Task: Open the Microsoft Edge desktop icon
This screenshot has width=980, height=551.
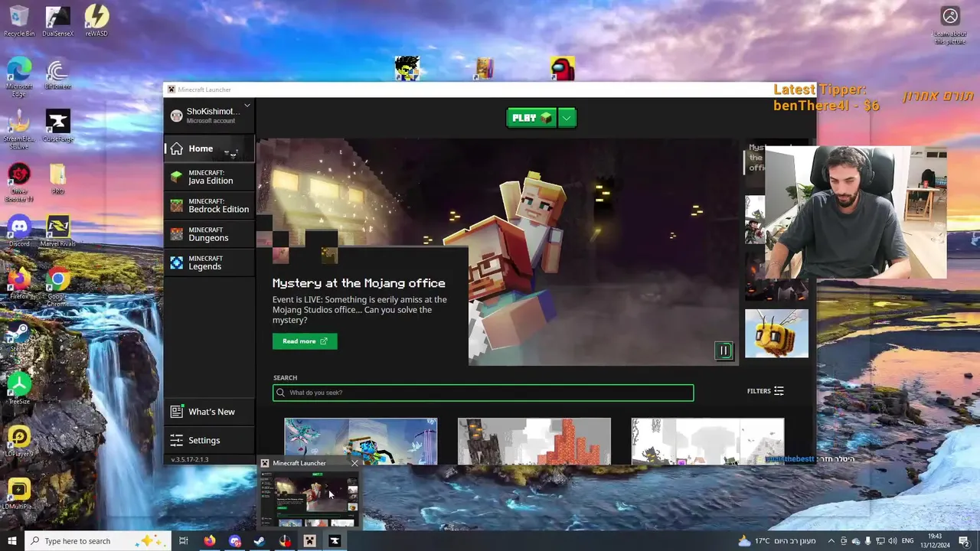Action: [x=19, y=77]
